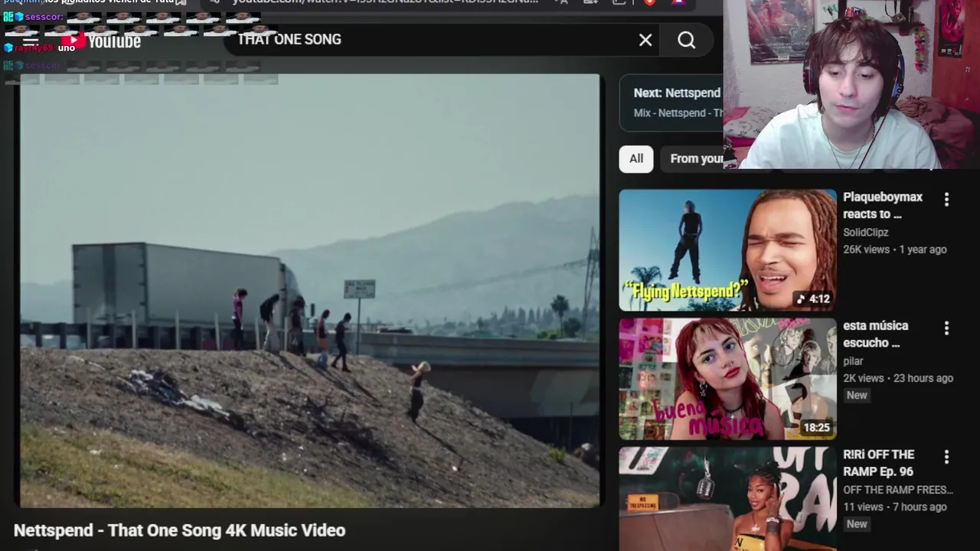Viewport: 980px width, 551px height.
Task: Open the Plaqueboymax reacts to video title
Action: (x=883, y=205)
